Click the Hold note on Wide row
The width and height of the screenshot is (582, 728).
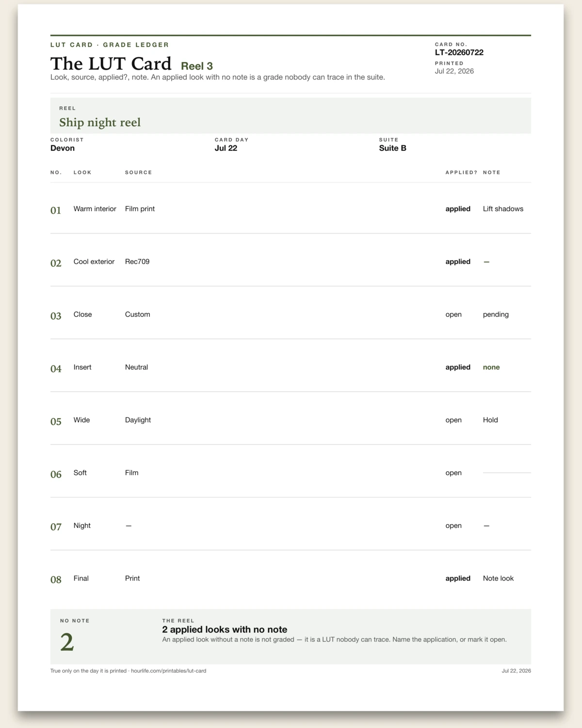(490, 420)
